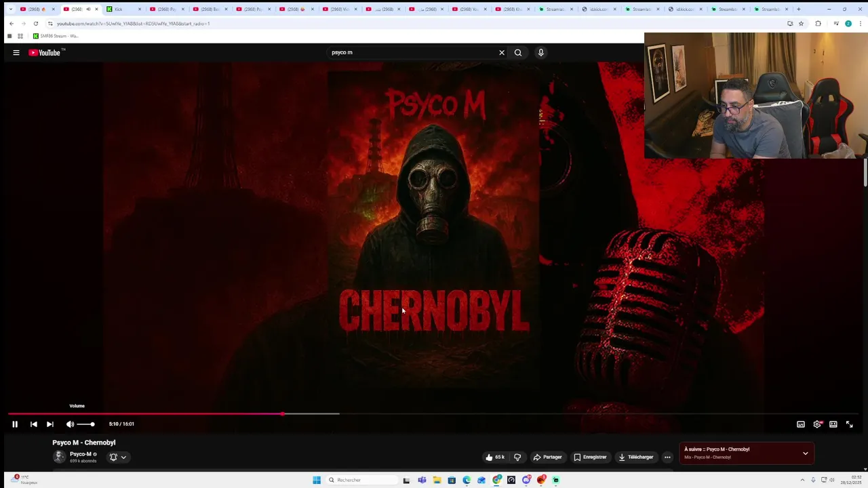The image size is (868, 488).
Task: Switch to theater mode
Action: tap(833, 424)
